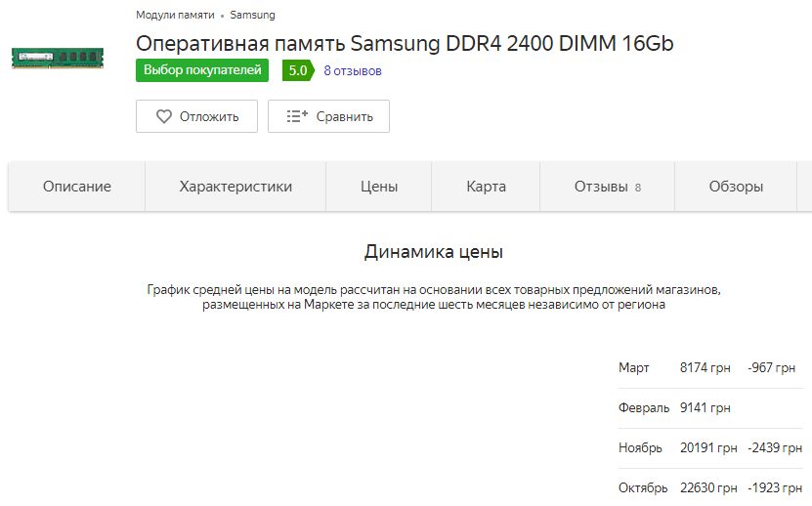The width and height of the screenshot is (812, 506).
Task: Click the Samsung DDR4 2400 product title
Action: point(405,44)
